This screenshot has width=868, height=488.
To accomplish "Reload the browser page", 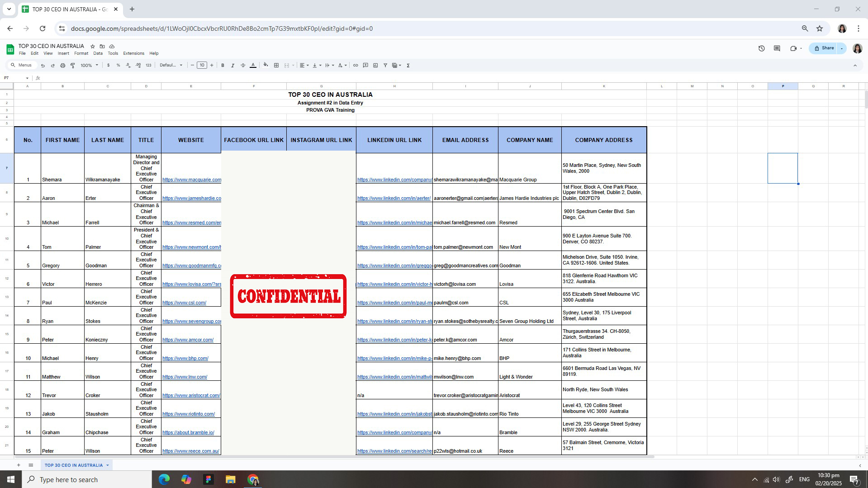I will (x=43, y=28).
